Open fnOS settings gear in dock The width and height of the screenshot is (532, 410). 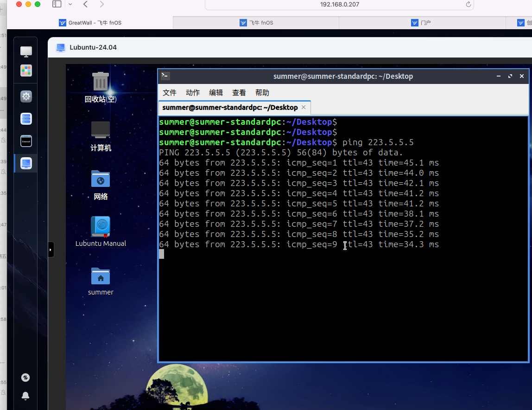point(26,96)
